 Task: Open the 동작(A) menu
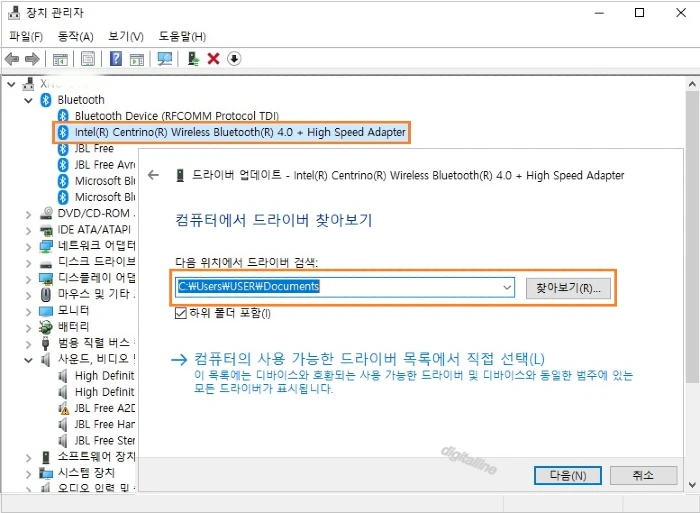75,37
